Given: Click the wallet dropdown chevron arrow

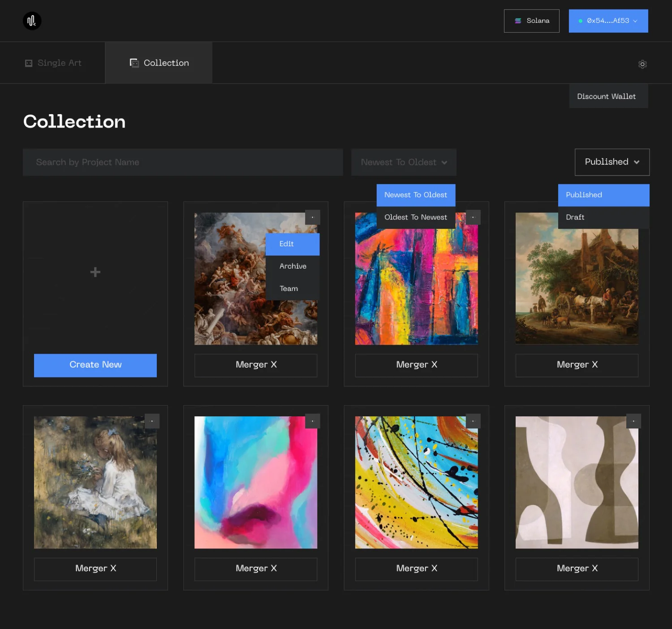Looking at the screenshot, I should (635, 21).
